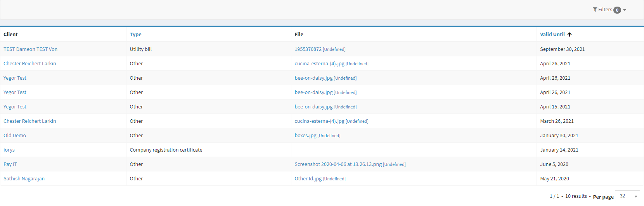Open the Old Demo client
The width and height of the screenshot is (644, 206).
15,136
